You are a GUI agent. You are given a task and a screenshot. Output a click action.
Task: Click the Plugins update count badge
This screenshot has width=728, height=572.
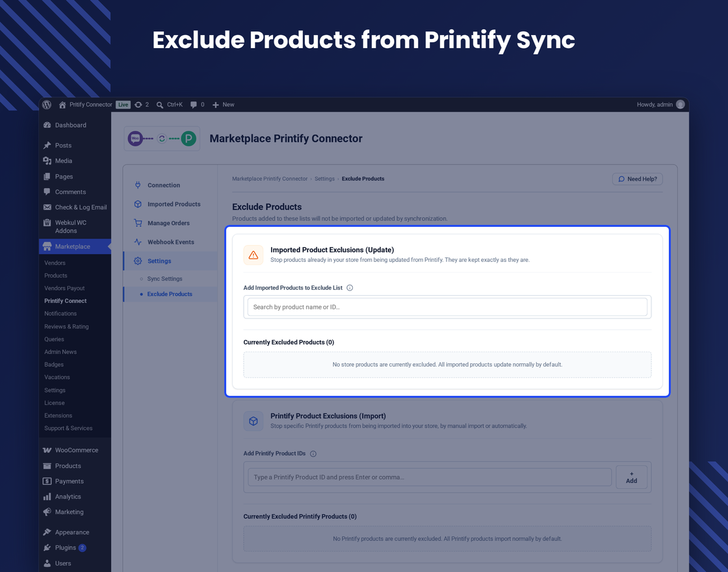(x=82, y=548)
